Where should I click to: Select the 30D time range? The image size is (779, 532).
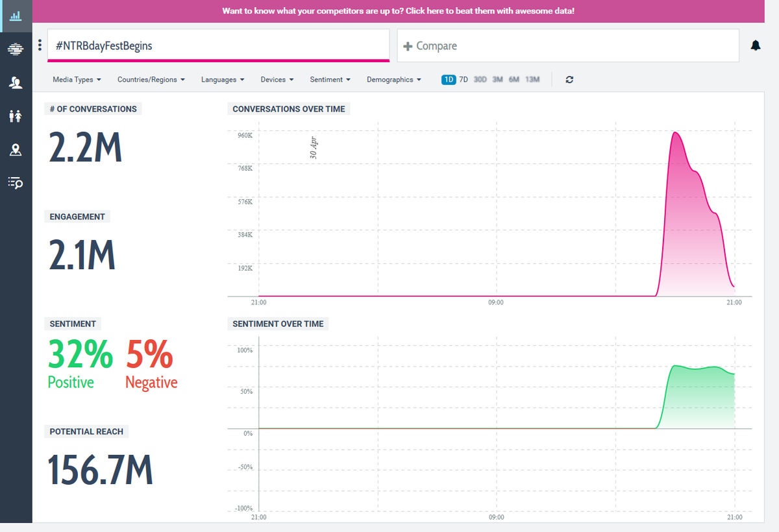pyautogui.click(x=480, y=80)
